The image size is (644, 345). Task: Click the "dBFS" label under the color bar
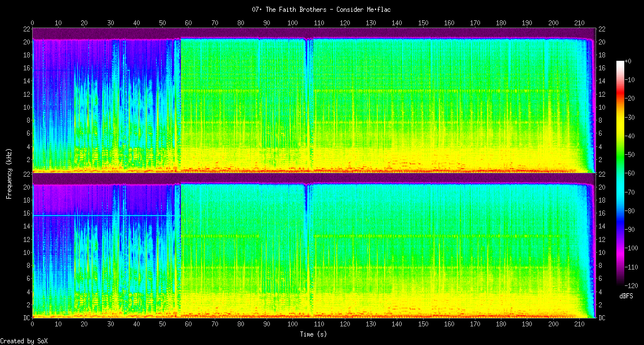(626, 296)
